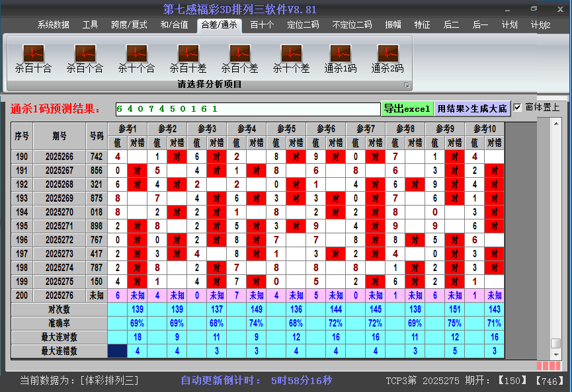Select the 杀百个合 analysis icon
Image resolution: width=572 pixels, height=392 pixels.
click(x=85, y=58)
